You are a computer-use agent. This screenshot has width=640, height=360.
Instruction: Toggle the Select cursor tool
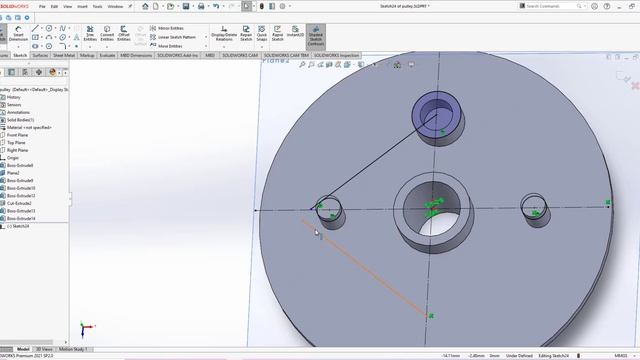point(246,6)
